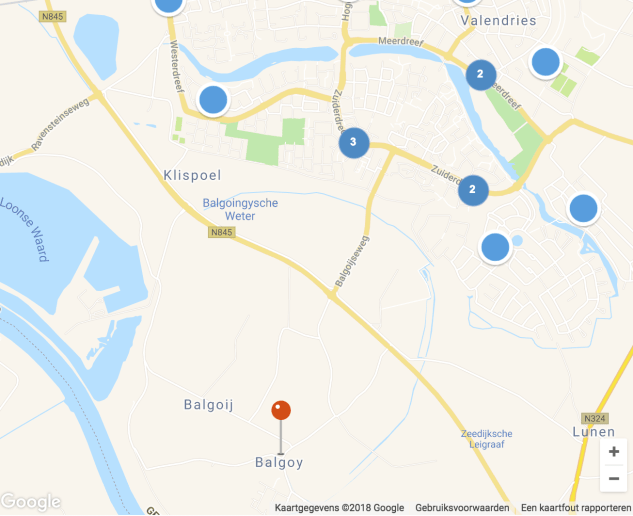Click the Google logo
The height and width of the screenshot is (516, 633).
(31, 501)
